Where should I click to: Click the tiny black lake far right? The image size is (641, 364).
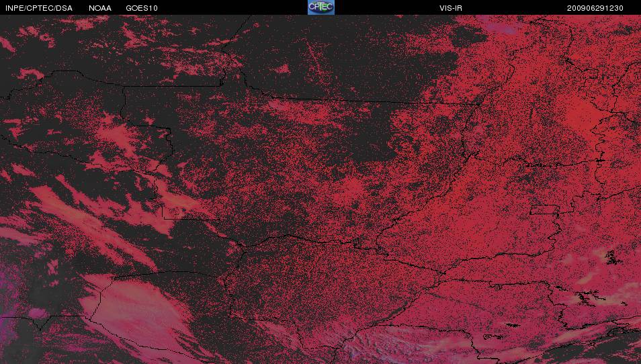624,304
